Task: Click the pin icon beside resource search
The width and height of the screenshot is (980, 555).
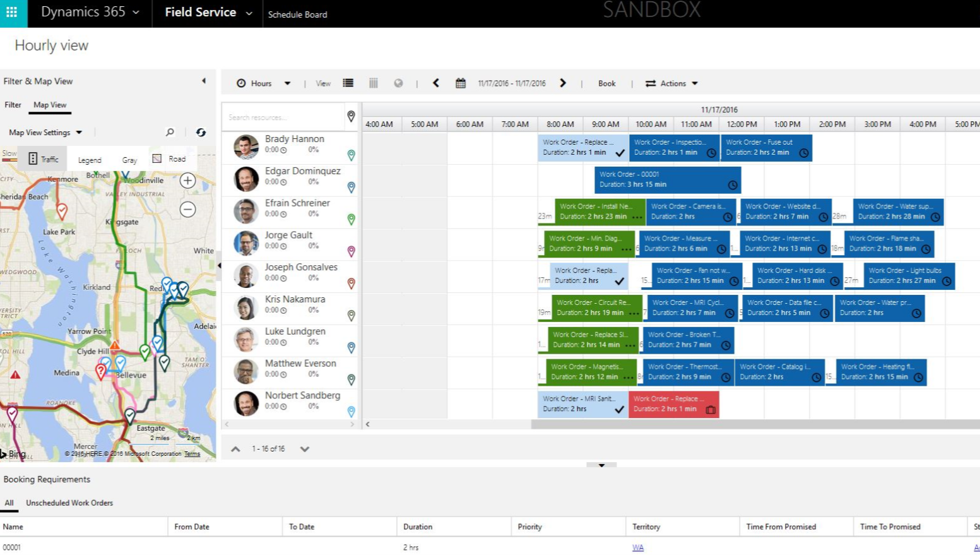Action: coord(351,116)
